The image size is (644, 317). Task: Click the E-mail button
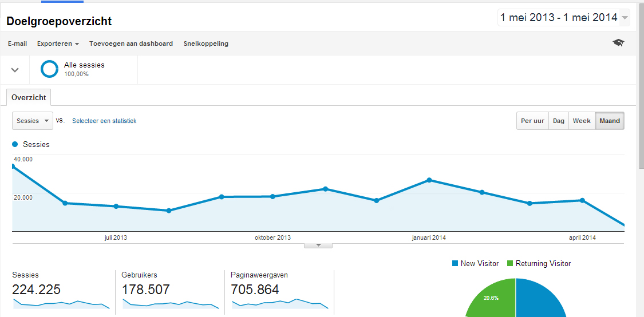[x=17, y=43]
